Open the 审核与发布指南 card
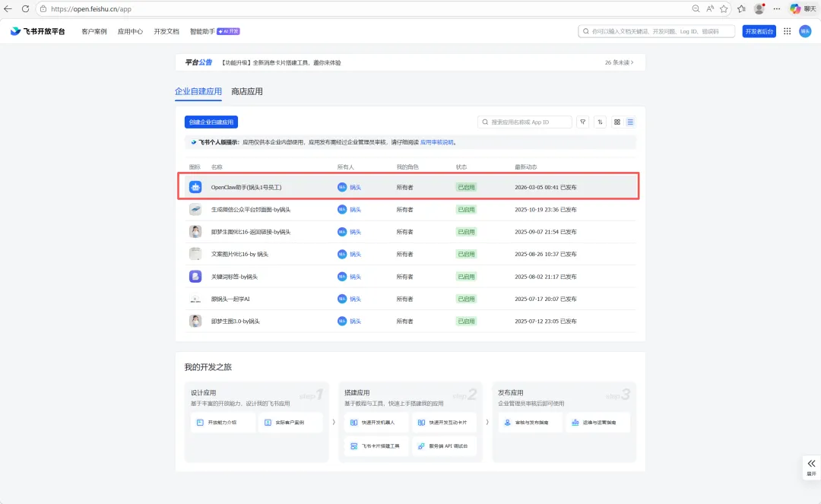Viewport: 821px width, 504px height. point(530,423)
